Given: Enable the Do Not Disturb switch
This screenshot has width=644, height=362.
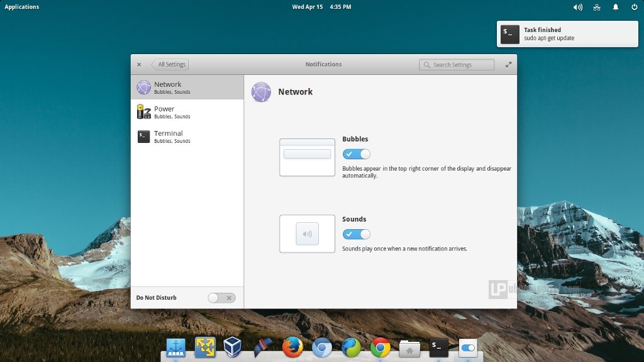Looking at the screenshot, I should 221,298.
